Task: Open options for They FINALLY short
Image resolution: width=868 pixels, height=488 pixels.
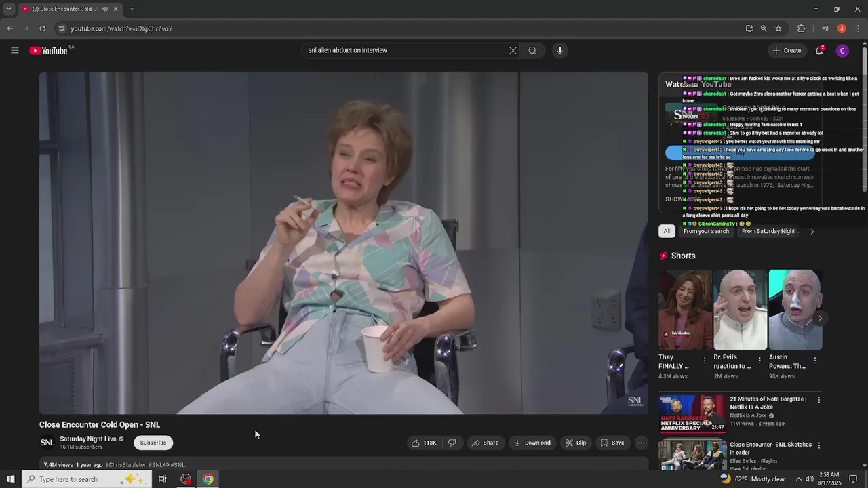Action: (705, 361)
